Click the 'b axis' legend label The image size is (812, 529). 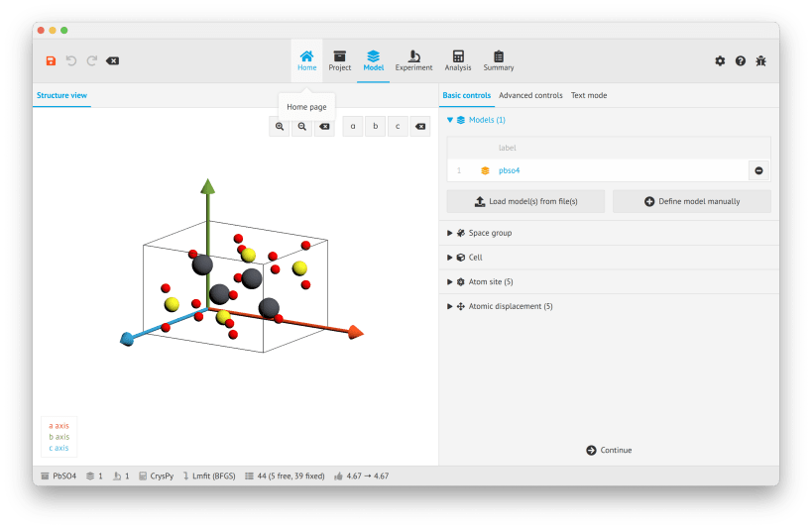tap(58, 437)
